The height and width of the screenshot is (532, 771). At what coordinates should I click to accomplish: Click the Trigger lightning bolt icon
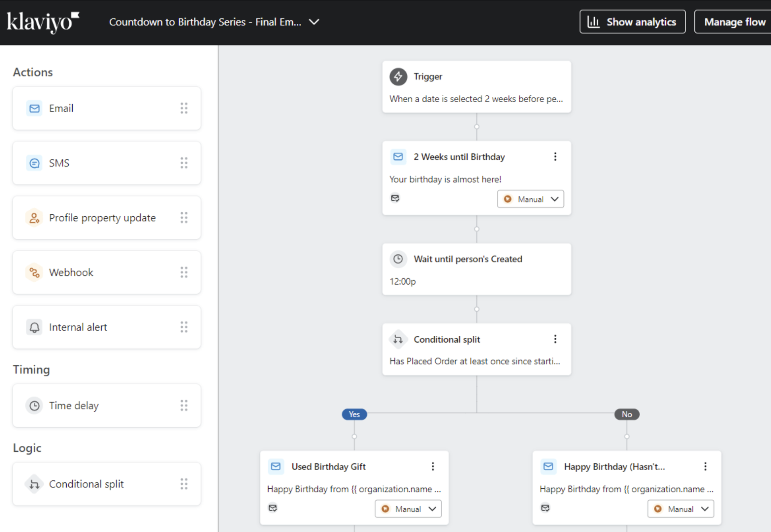(x=398, y=76)
